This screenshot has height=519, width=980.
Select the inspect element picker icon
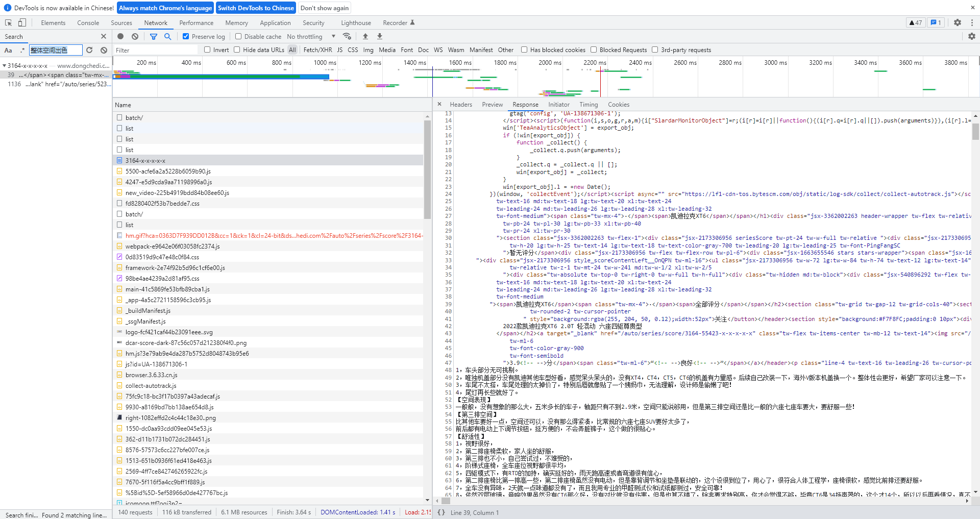[8, 22]
